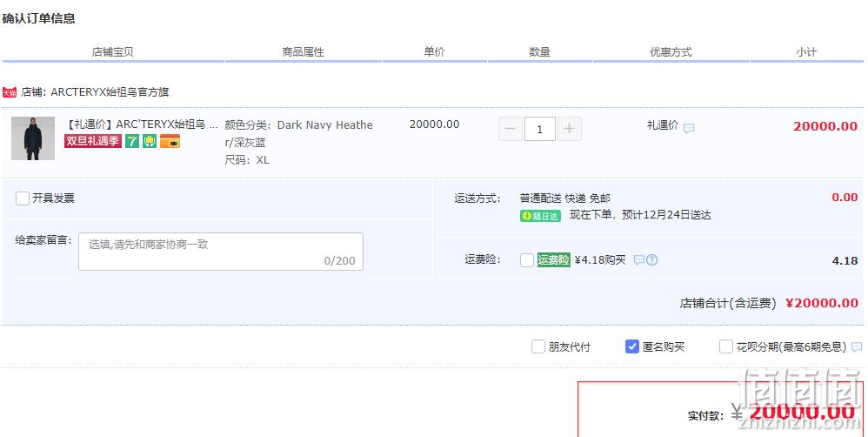
Task: Click the 尺码: XL size text
Action: point(247,160)
